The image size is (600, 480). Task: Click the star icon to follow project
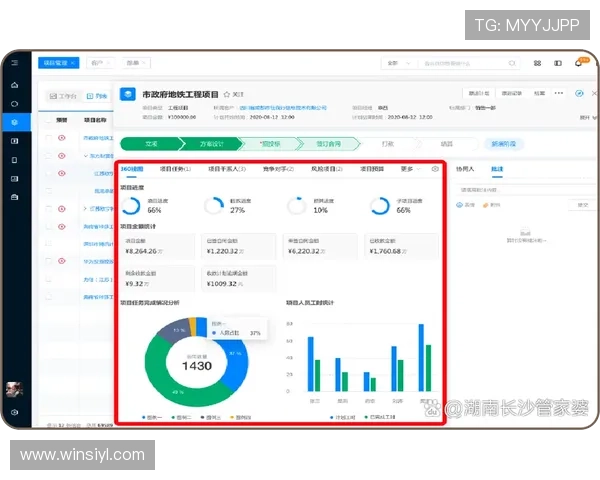click(x=227, y=93)
